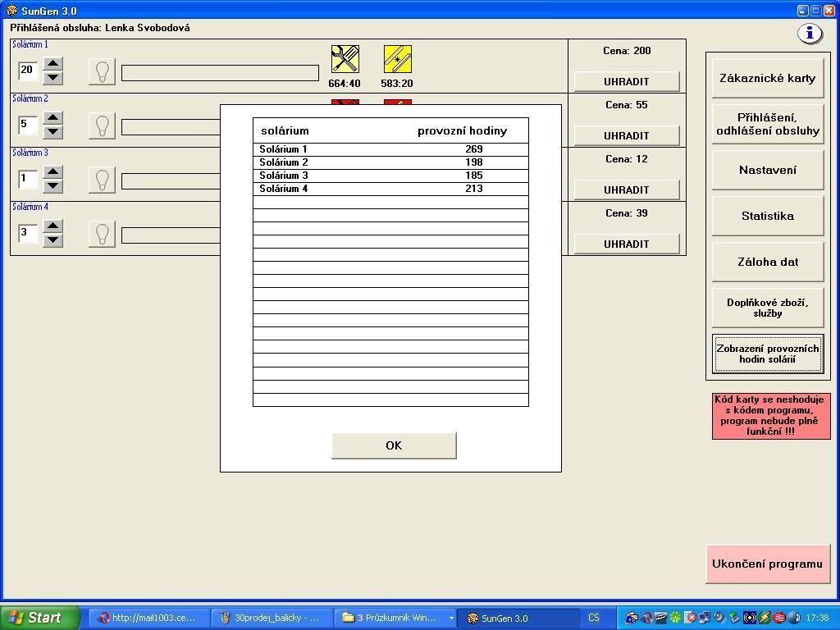Click the Opera icon in system tray

(648, 618)
